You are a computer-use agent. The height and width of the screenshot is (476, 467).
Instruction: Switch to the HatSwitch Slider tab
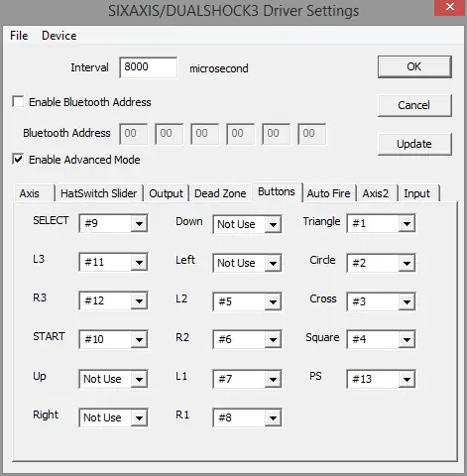99,193
